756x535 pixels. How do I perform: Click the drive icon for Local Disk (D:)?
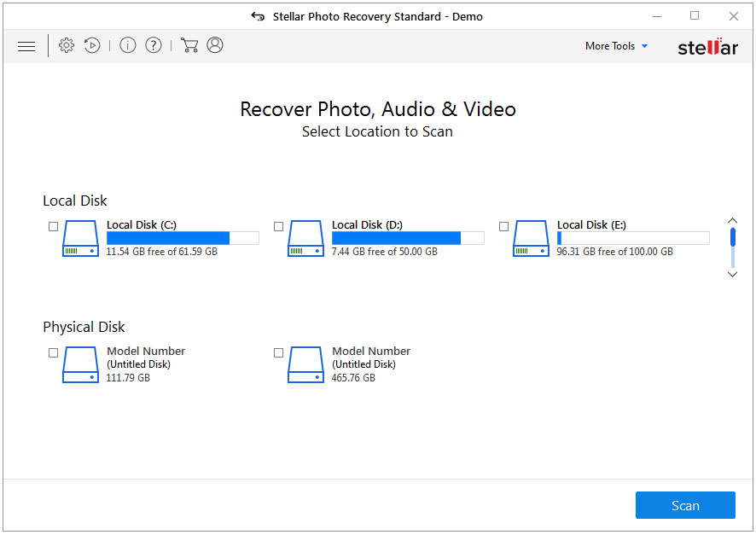point(305,239)
